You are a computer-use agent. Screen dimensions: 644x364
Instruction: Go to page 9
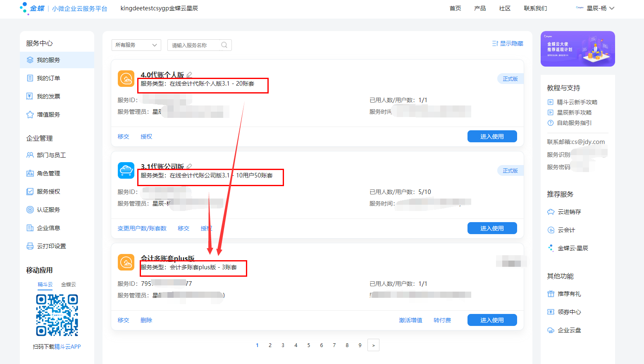(360, 345)
